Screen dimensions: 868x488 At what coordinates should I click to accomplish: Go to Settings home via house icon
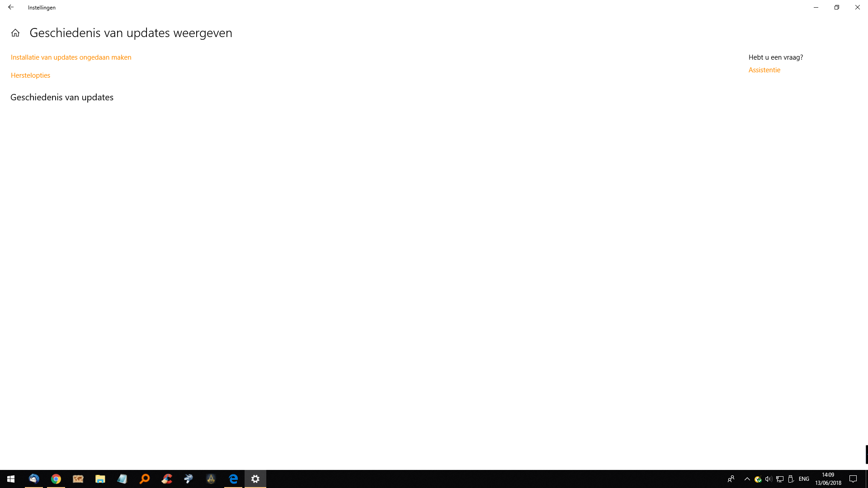[x=15, y=33]
